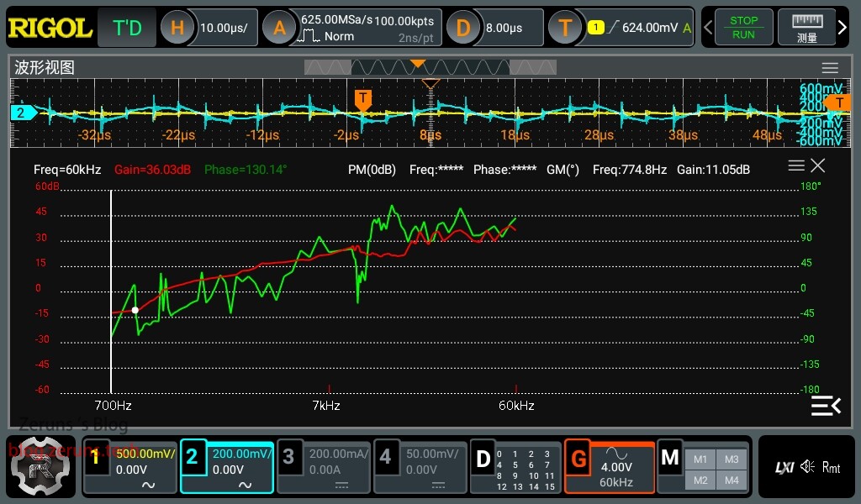Toggle channel 3 display

(288, 458)
